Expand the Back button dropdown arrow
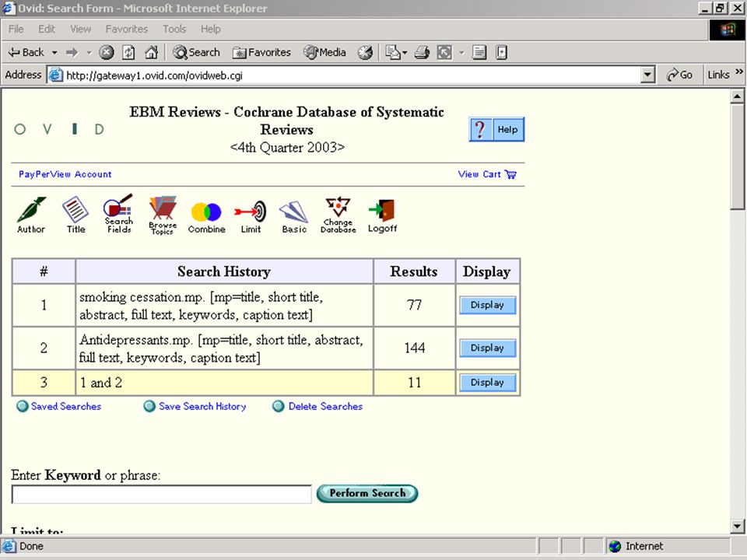 point(54,52)
